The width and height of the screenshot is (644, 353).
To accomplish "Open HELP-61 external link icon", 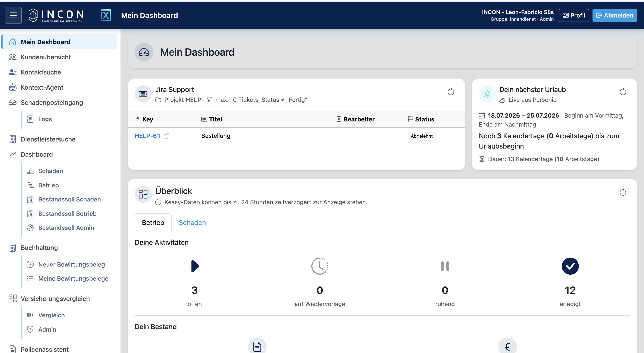I will point(166,136).
